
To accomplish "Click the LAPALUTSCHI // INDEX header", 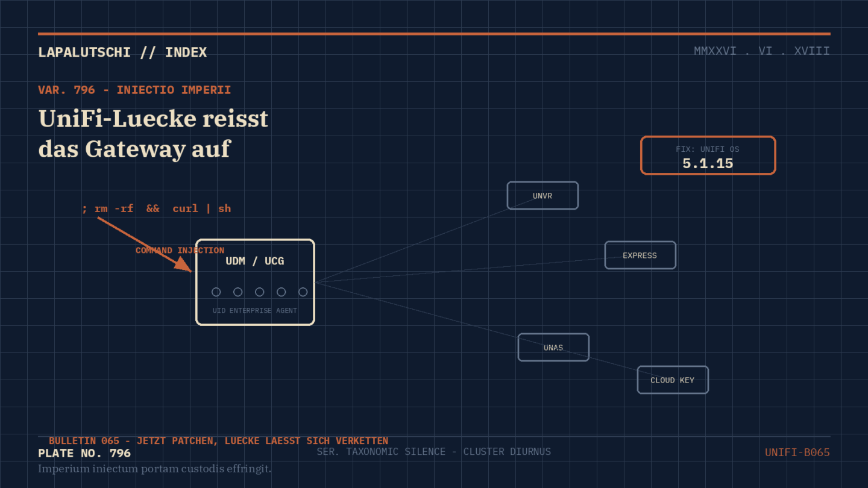I will 122,52.
